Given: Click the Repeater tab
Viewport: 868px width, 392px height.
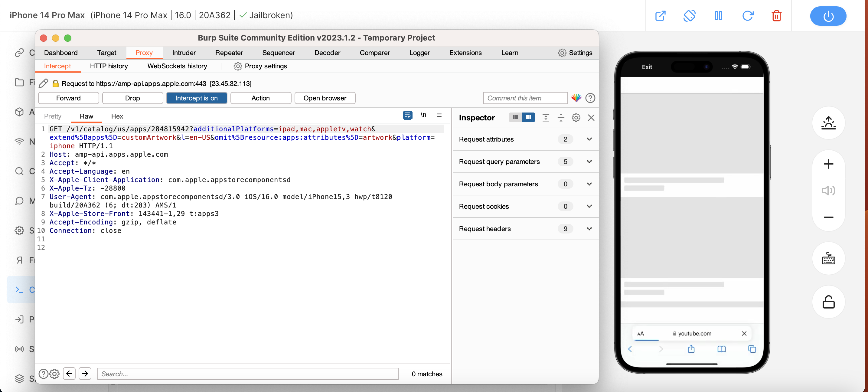Looking at the screenshot, I should pos(229,52).
